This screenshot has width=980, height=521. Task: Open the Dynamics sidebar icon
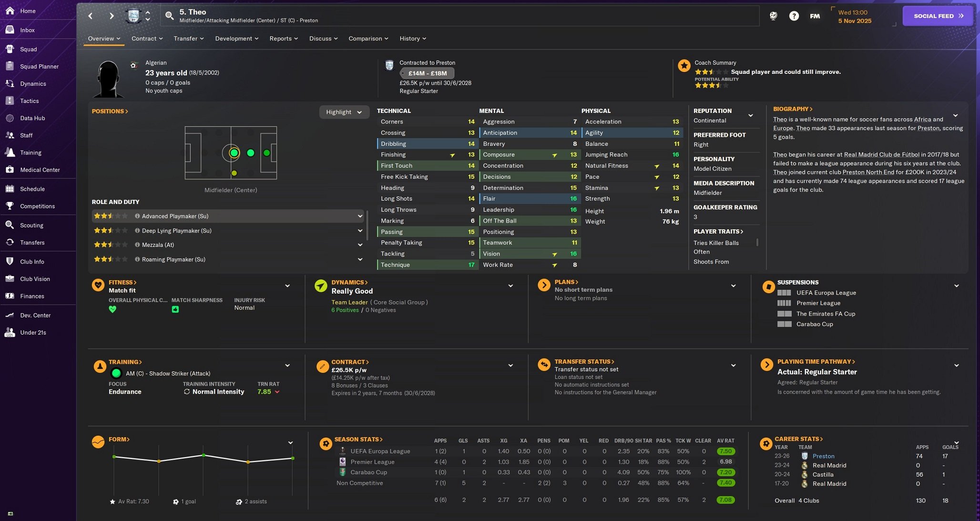click(10, 83)
